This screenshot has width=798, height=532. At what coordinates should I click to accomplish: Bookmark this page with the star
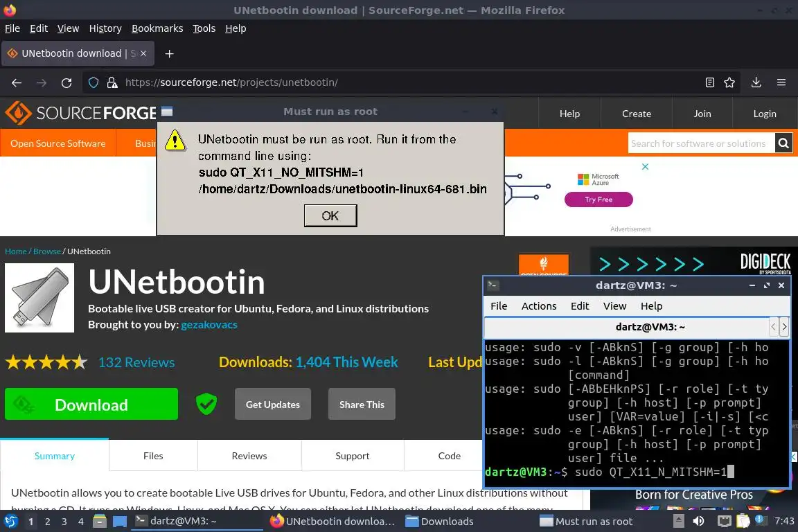[729, 82]
